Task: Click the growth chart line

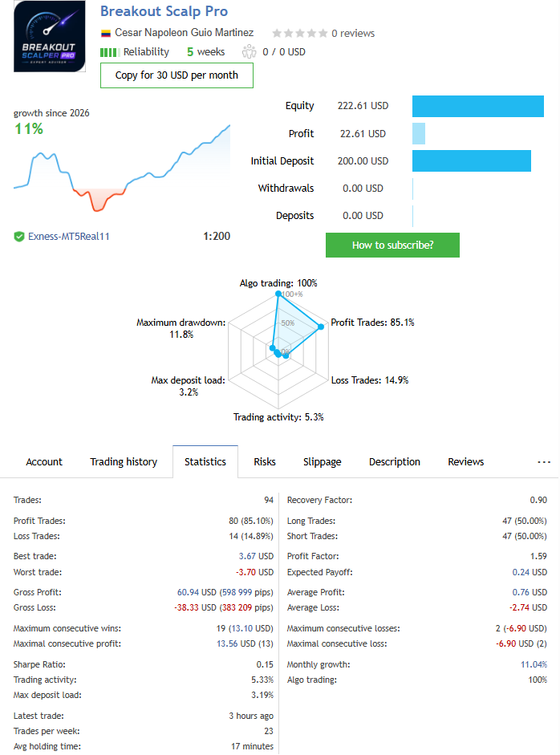Action: pyautogui.click(x=122, y=168)
